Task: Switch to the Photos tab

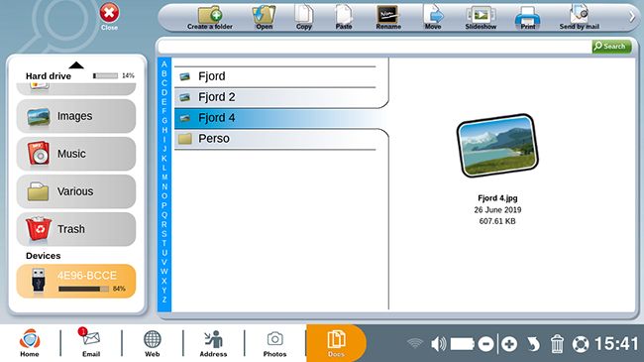Action: click(x=274, y=344)
